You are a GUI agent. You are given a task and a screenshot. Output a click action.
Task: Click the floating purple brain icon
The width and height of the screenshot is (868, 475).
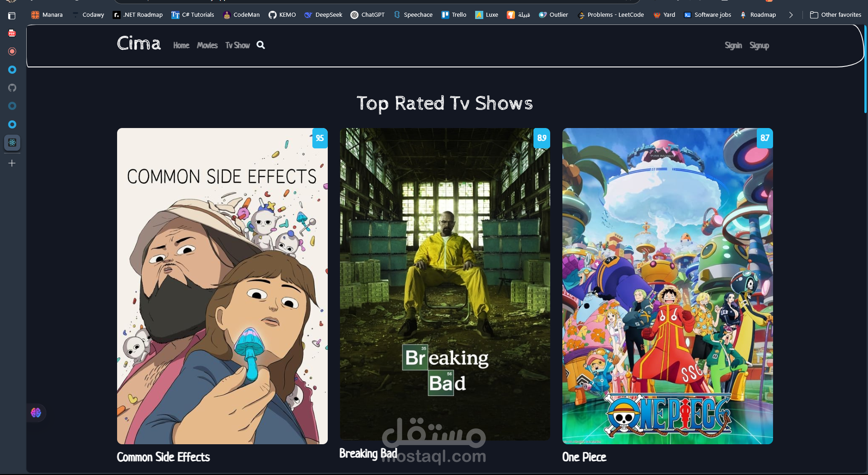tap(36, 413)
